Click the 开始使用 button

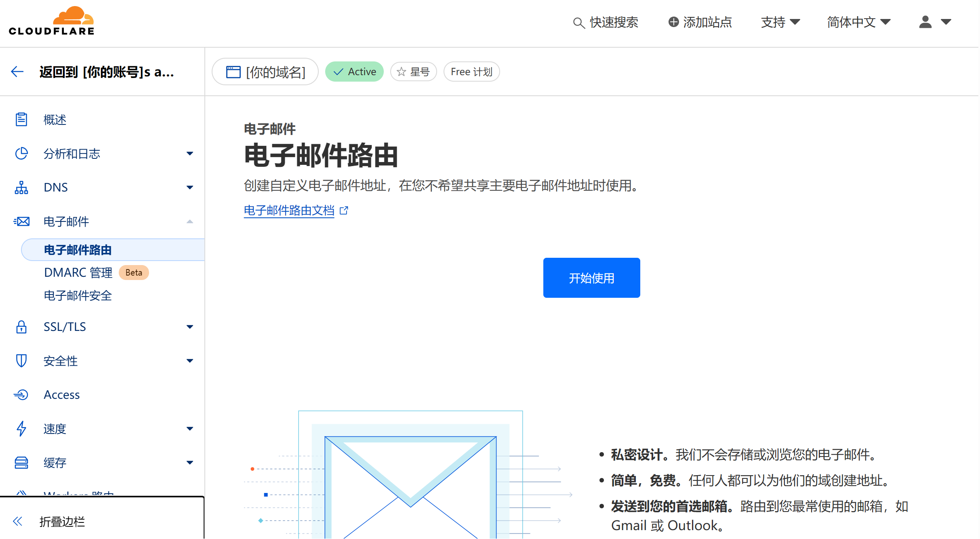coord(591,278)
